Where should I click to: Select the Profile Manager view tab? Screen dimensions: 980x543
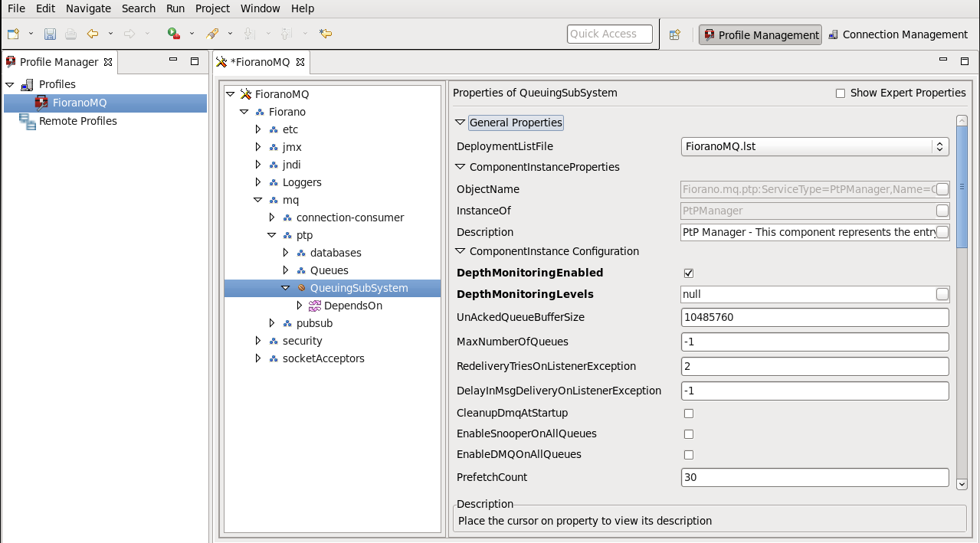point(59,62)
